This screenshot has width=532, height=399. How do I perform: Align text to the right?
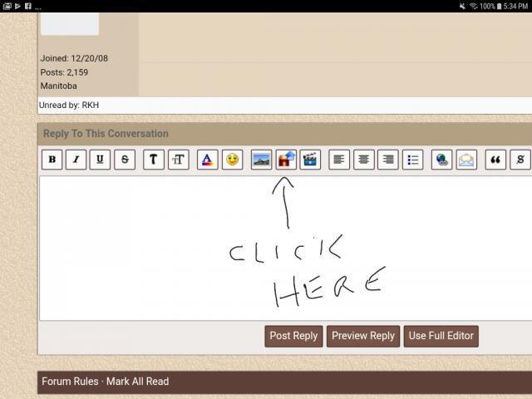(387, 160)
